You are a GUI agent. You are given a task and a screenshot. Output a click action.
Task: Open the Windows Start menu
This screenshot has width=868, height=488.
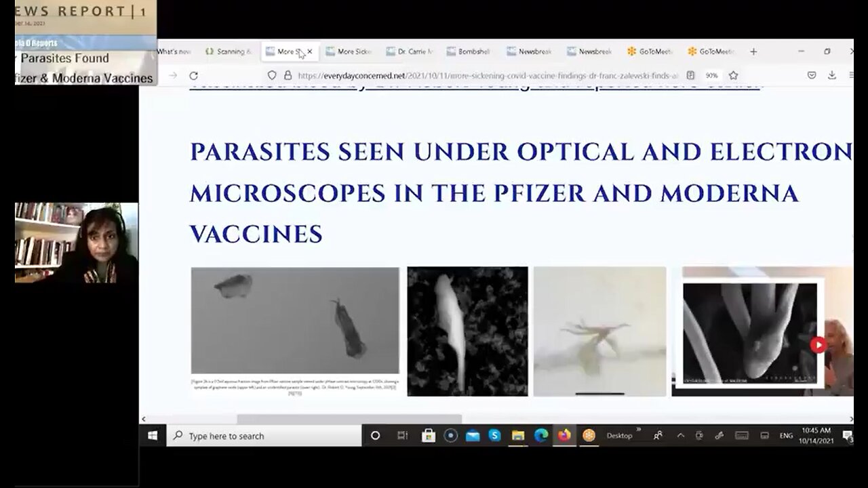pos(153,436)
